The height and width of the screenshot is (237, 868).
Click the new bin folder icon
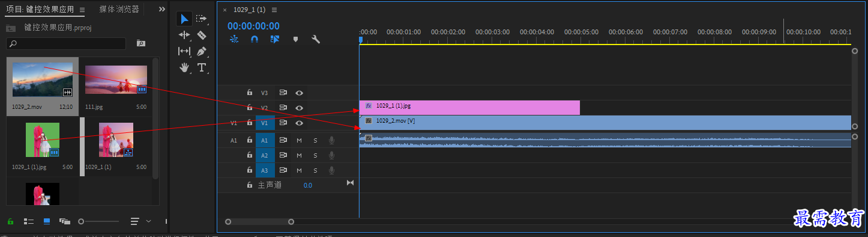141,43
